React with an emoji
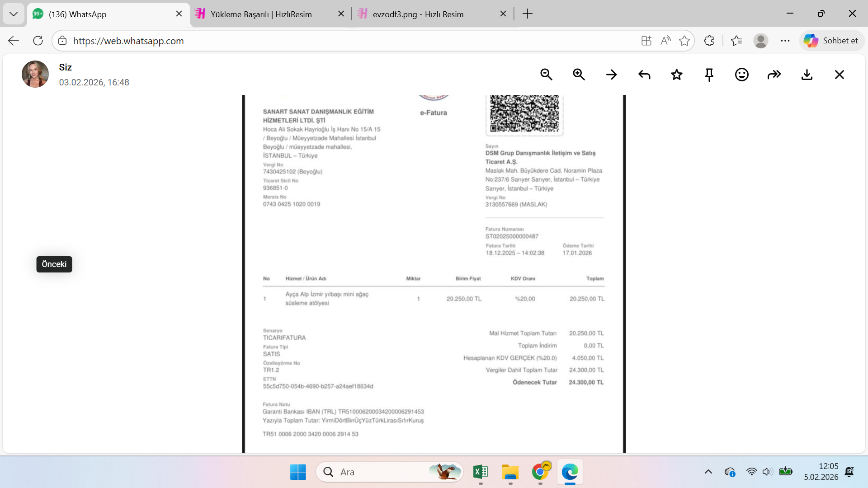Image resolution: width=868 pixels, height=488 pixels. coord(742,75)
